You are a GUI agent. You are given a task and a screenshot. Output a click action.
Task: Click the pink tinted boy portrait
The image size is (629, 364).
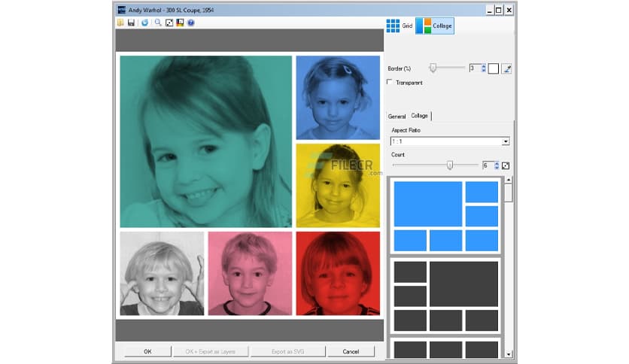(250, 274)
